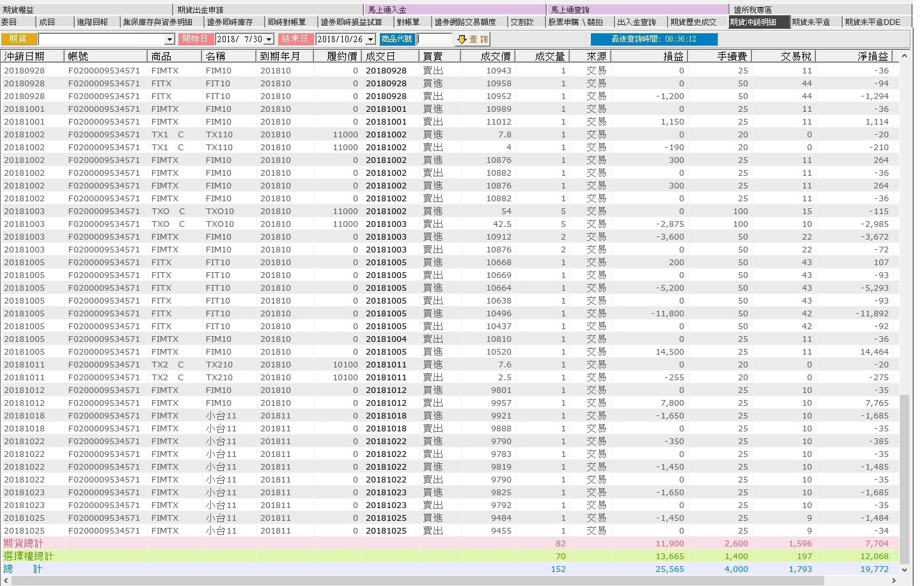Image resolution: width=924 pixels, height=586 pixels.
Task: Click the 名稱 column header
Action: (229, 56)
